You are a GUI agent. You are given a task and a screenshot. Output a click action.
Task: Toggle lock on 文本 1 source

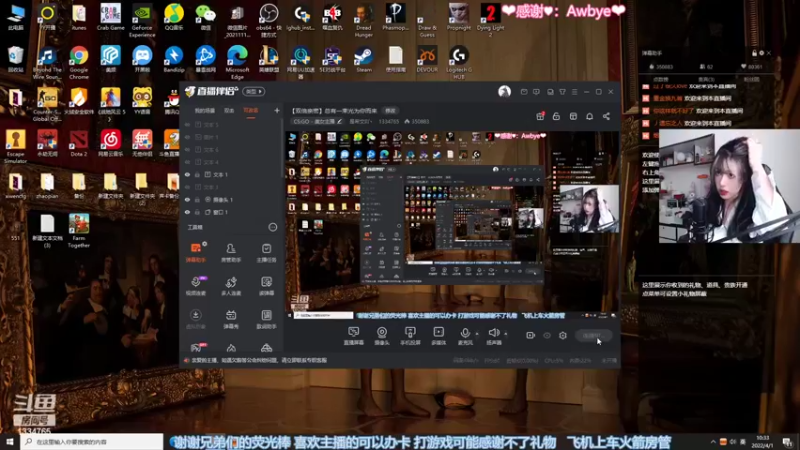197,174
